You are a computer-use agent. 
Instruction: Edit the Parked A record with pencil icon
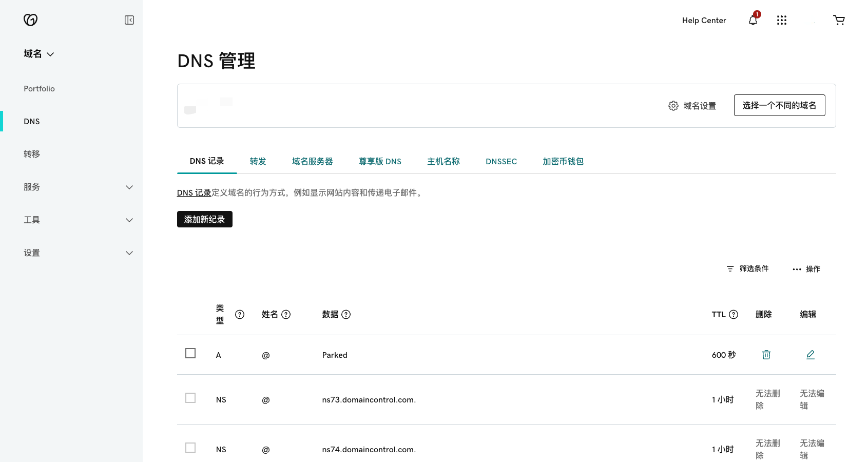point(810,355)
